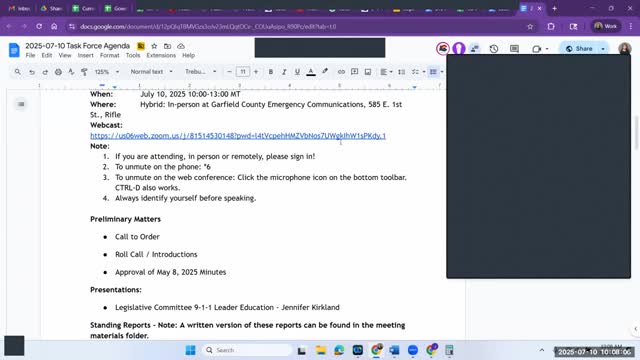Toggle underline formatting

[x=297, y=72]
